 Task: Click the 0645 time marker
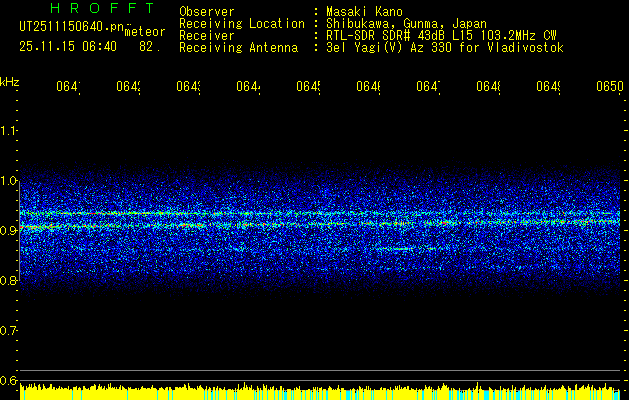click(x=308, y=87)
